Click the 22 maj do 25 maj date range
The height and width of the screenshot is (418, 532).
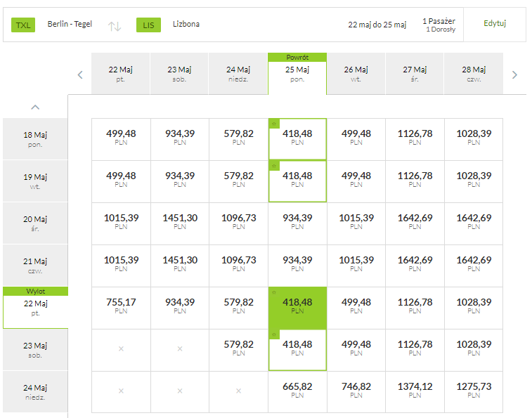(377, 25)
